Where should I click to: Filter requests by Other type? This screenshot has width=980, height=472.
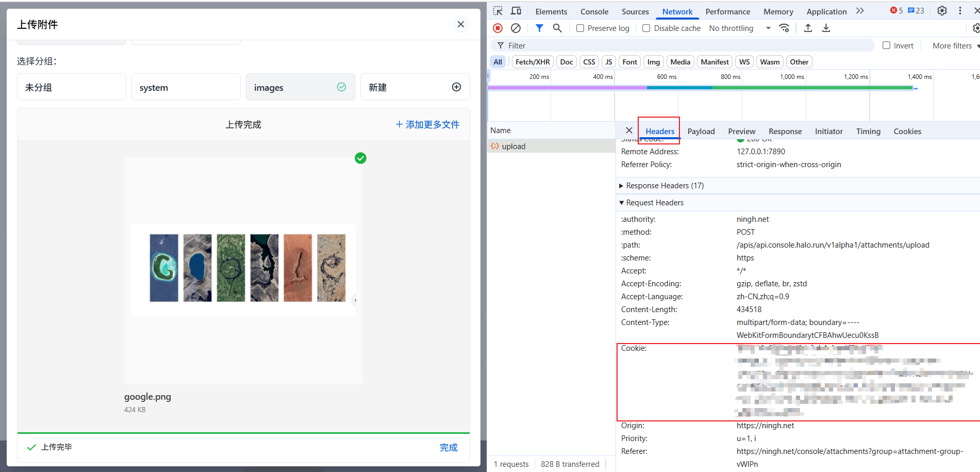pos(799,62)
